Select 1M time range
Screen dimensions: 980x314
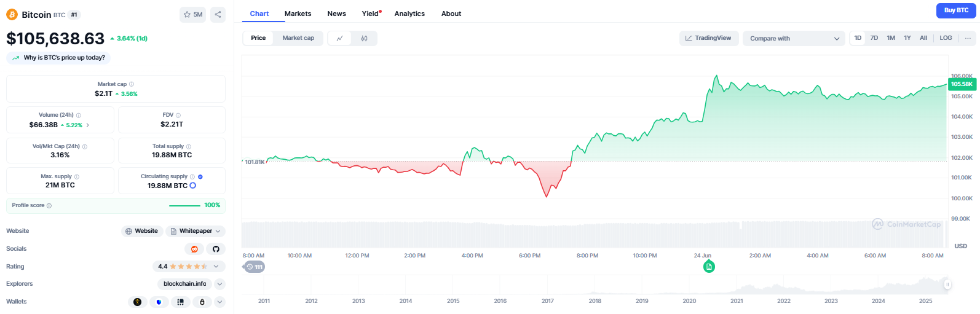[891, 38]
